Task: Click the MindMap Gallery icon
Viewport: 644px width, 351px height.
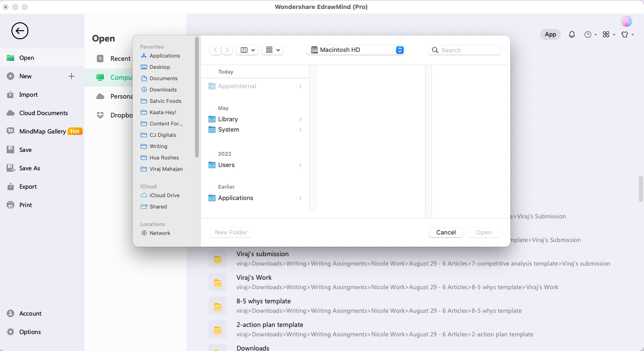Action: tap(10, 131)
